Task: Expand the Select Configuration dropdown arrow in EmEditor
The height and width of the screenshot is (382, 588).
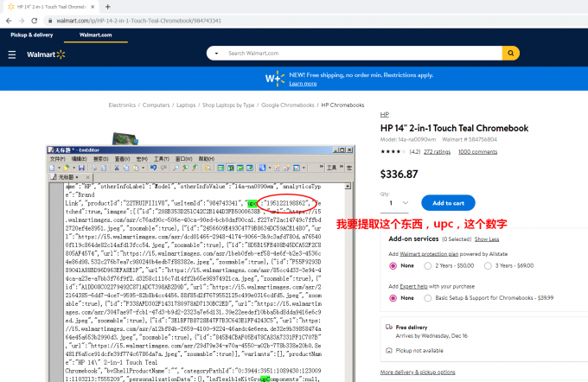Action: coord(270,168)
